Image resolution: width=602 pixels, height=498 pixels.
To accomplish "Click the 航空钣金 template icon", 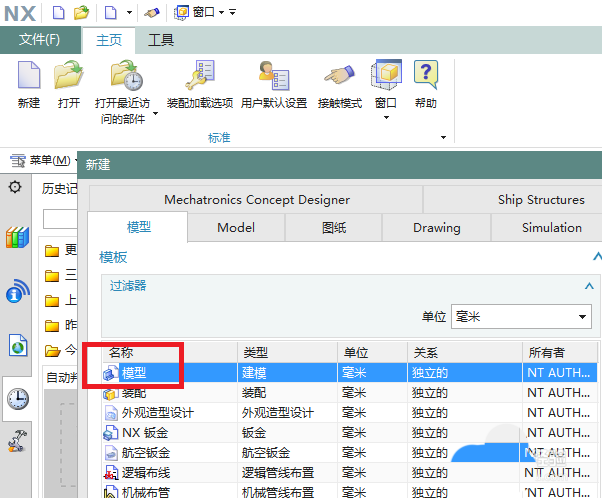I will [111, 453].
